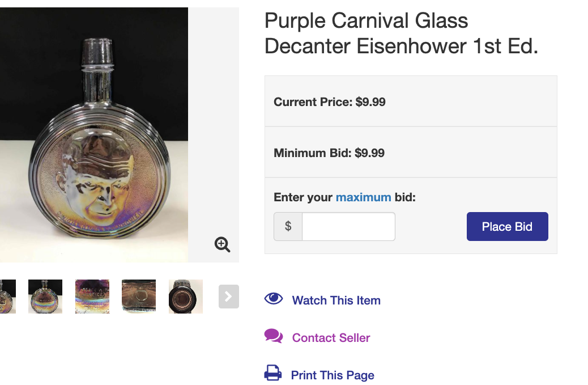Click the speech bubbles Contact Seller icon
588x385 pixels.
274,336
